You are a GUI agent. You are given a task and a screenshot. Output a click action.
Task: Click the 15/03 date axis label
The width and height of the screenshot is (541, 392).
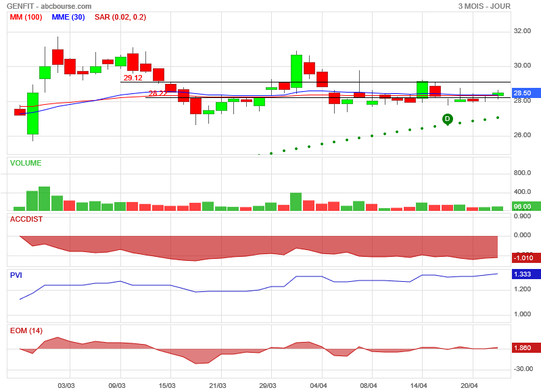pos(167,385)
